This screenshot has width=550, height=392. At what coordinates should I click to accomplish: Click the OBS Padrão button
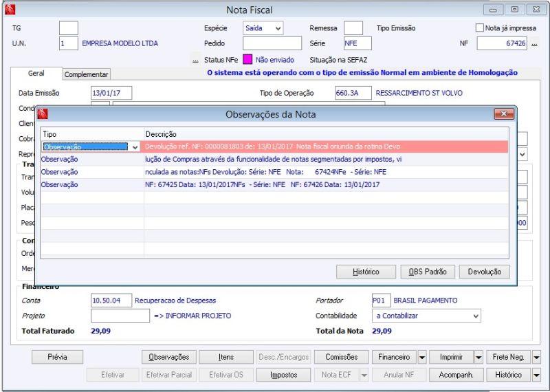[428, 272]
